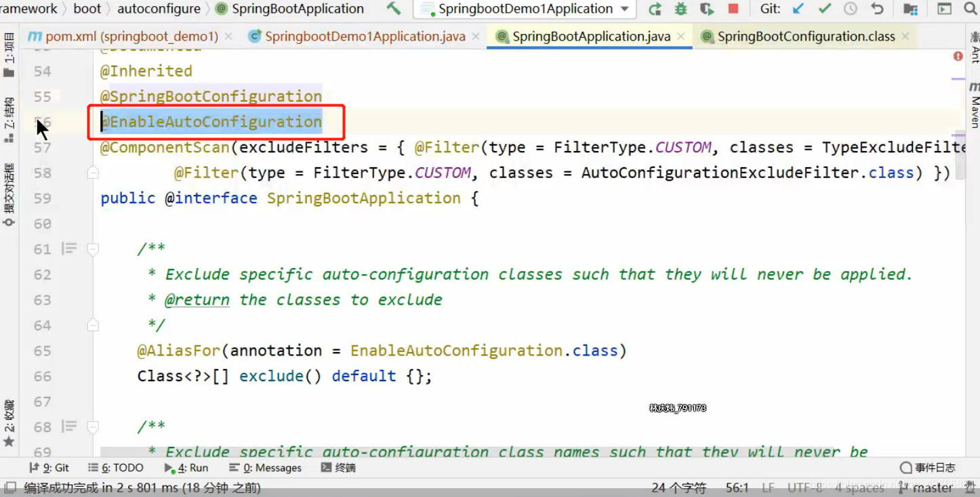980x497 pixels.
Task: Open the '4 spaces' indent settings
Action: pyautogui.click(x=859, y=488)
